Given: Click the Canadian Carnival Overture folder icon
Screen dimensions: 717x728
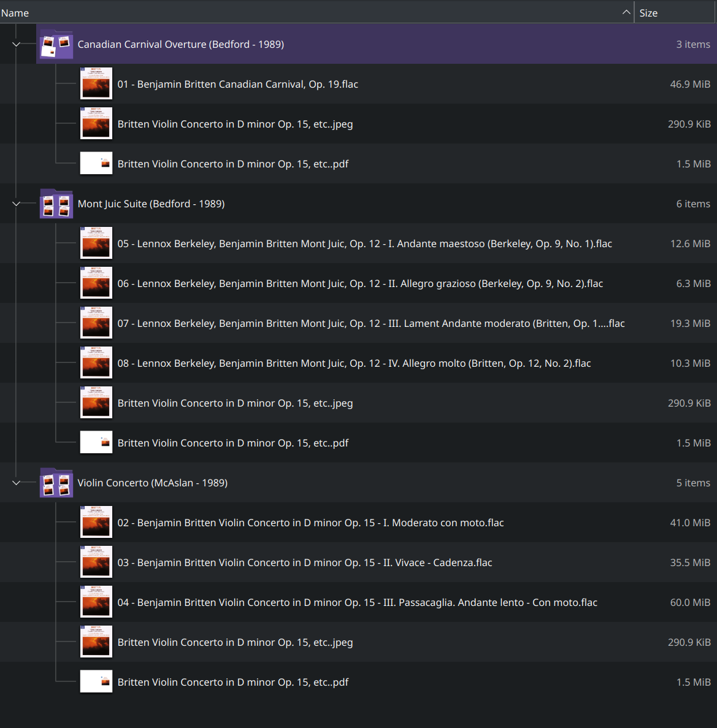Looking at the screenshot, I should 56,44.
